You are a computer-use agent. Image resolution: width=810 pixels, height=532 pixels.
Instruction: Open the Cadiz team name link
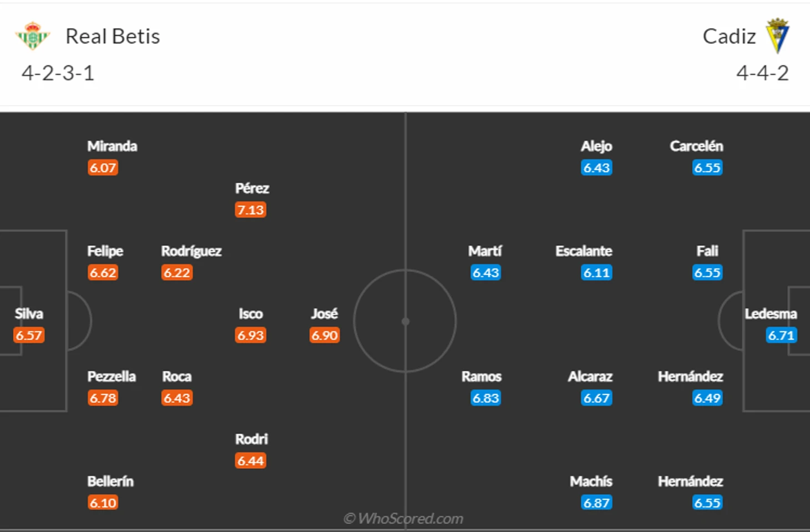(x=729, y=37)
